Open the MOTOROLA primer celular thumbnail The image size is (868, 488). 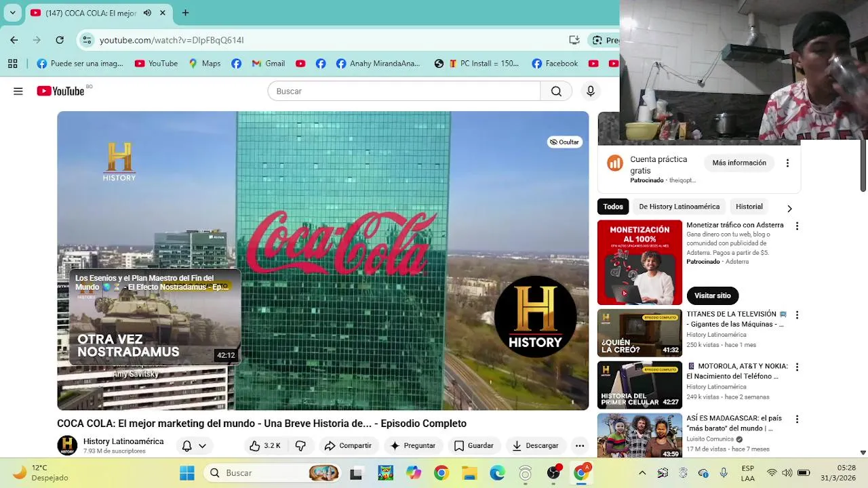coord(639,385)
